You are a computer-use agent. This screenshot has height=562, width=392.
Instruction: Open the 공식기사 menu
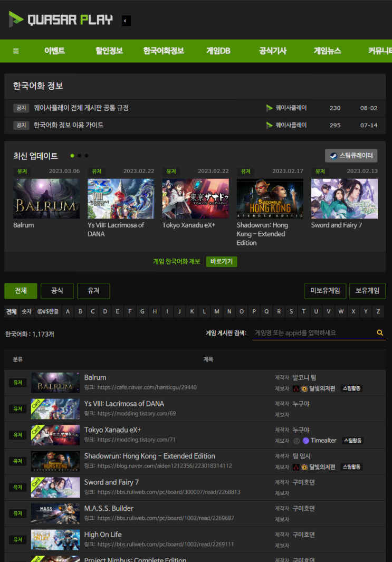click(272, 51)
